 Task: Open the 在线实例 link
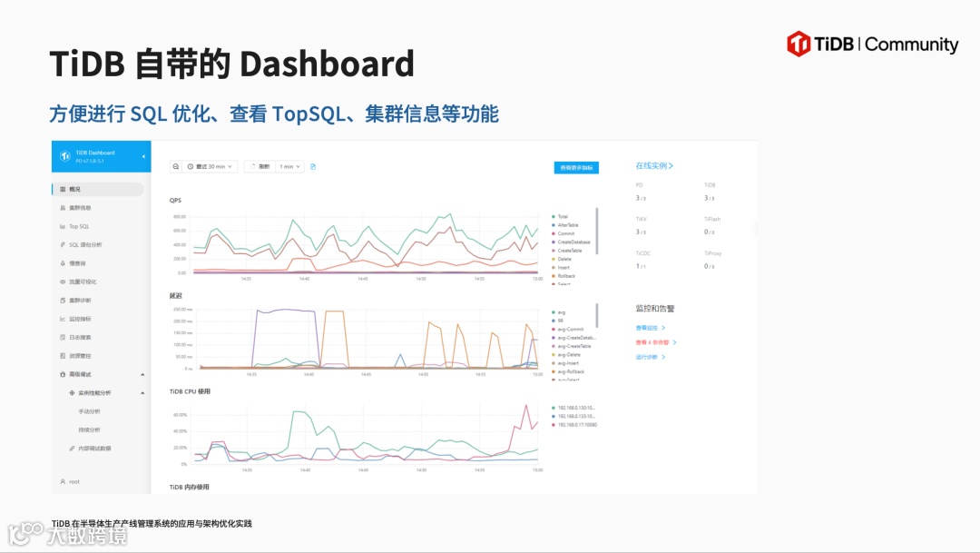tap(654, 166)
